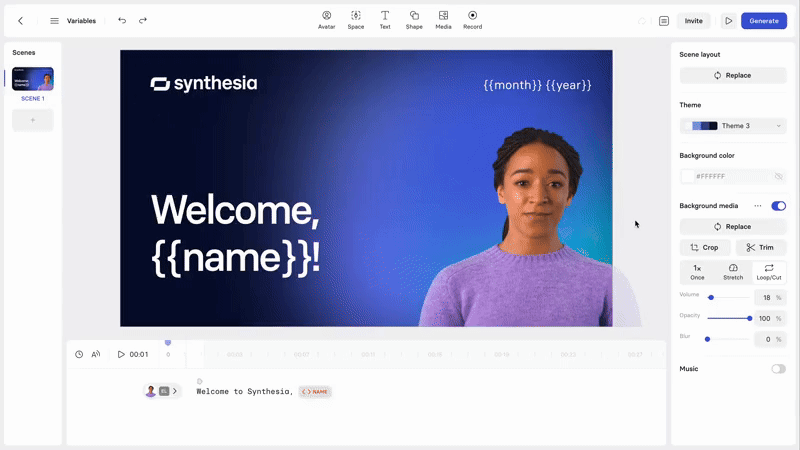Open the Shape tool
This screenshot has height=450, width=800.
coord(414,20)
